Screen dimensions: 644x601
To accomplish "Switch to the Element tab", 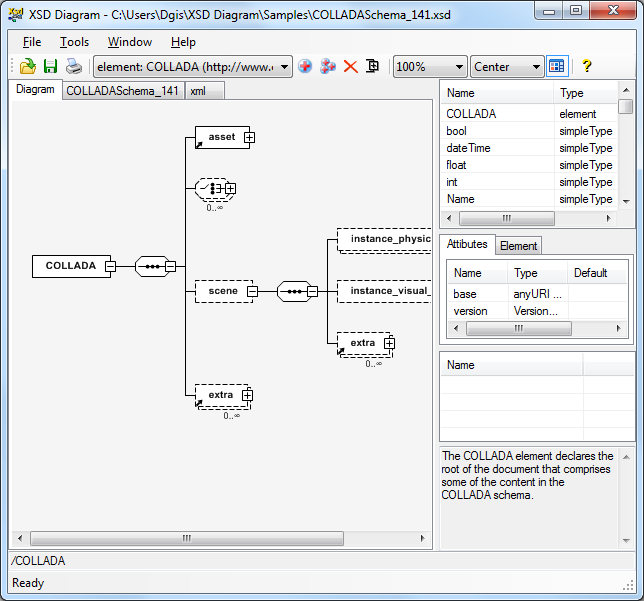I will coord(518,245).
